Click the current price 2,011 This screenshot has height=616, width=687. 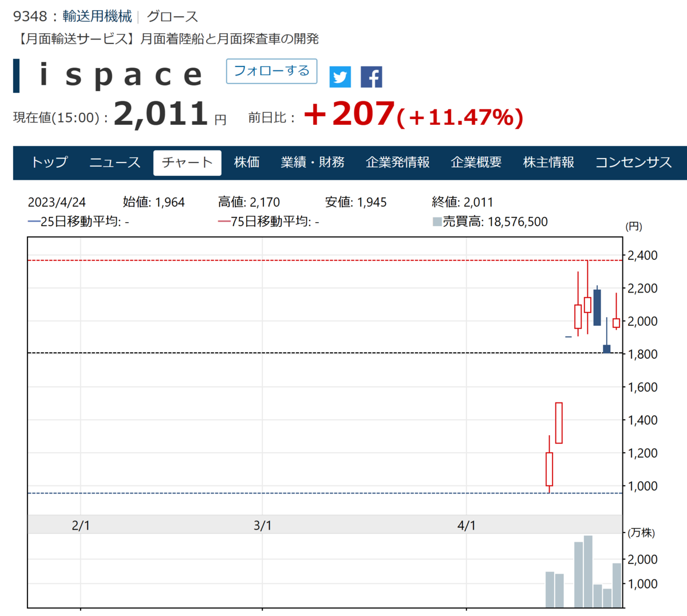click(160, 114)
